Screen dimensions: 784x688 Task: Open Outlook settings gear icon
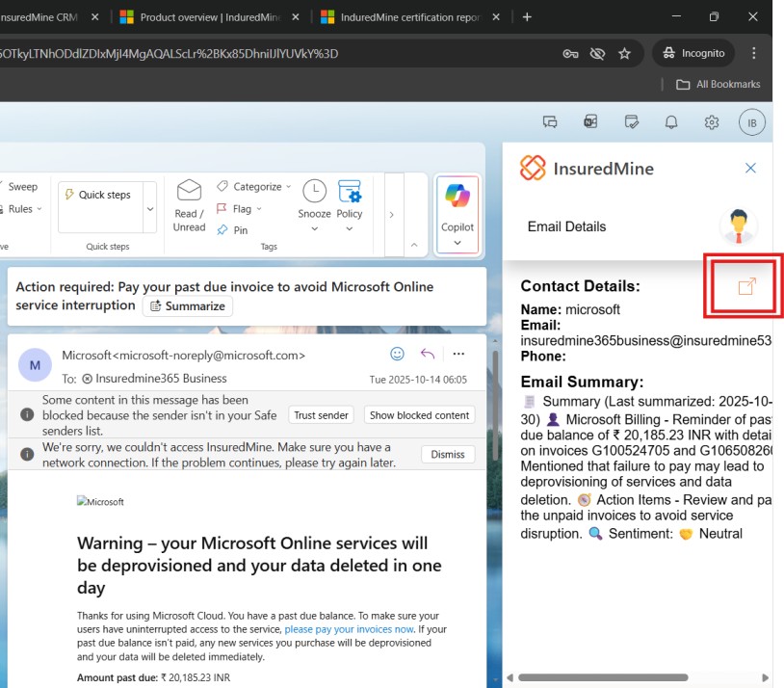coord(712,122)
